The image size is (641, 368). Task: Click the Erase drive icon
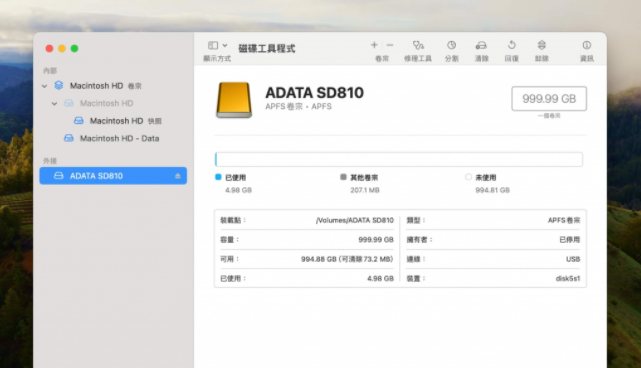(481, 45)
